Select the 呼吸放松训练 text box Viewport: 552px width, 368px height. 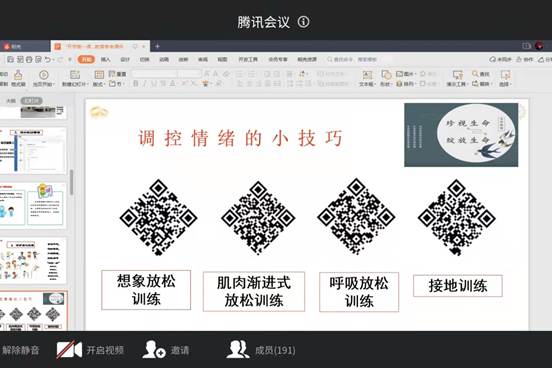359,292
